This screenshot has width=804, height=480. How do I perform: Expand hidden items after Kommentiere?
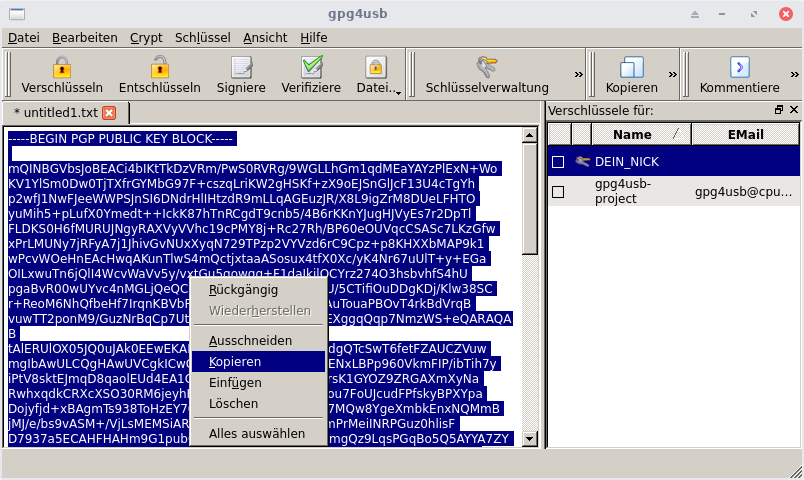tap(795, 75)
